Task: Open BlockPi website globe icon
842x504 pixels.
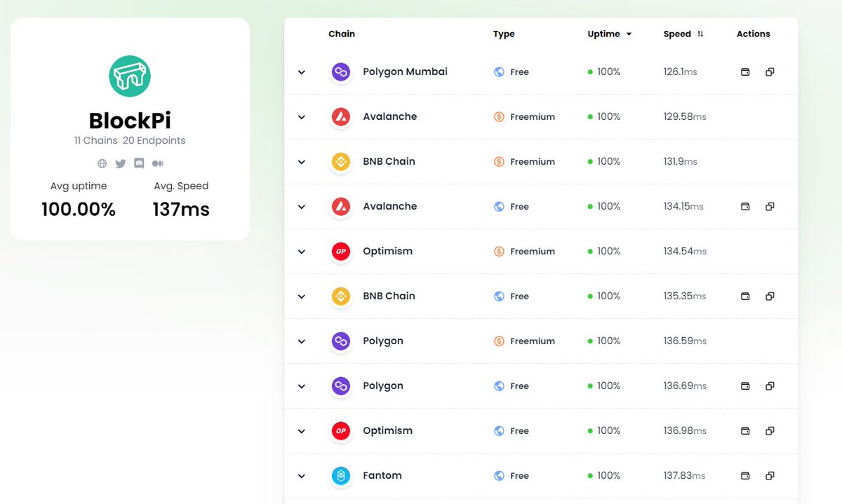Action: click(102, 163)
